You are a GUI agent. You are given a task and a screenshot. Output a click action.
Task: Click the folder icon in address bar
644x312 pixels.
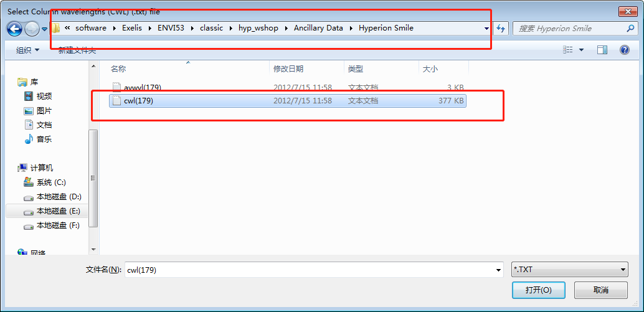coord(56,28)
